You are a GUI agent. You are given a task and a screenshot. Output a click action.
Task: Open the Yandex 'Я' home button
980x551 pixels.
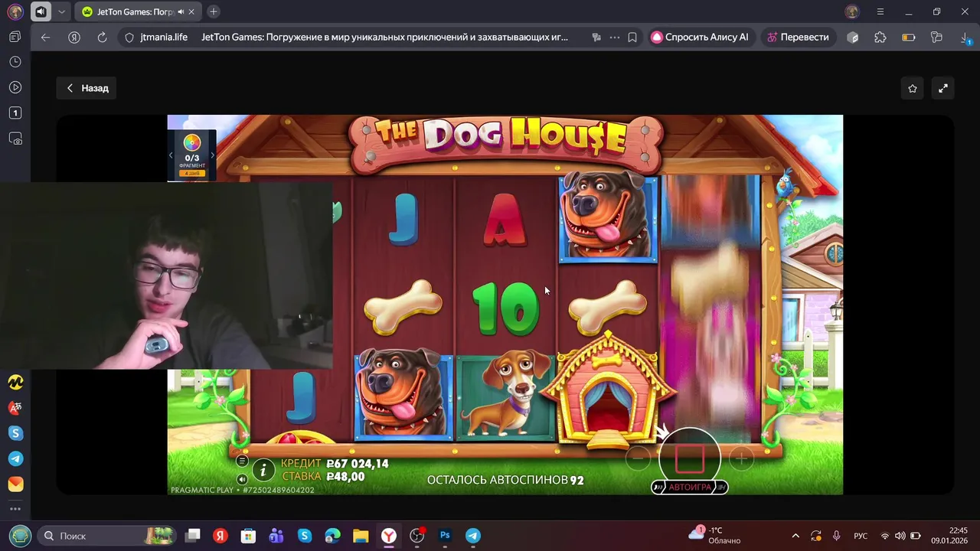tap(74, 37)
